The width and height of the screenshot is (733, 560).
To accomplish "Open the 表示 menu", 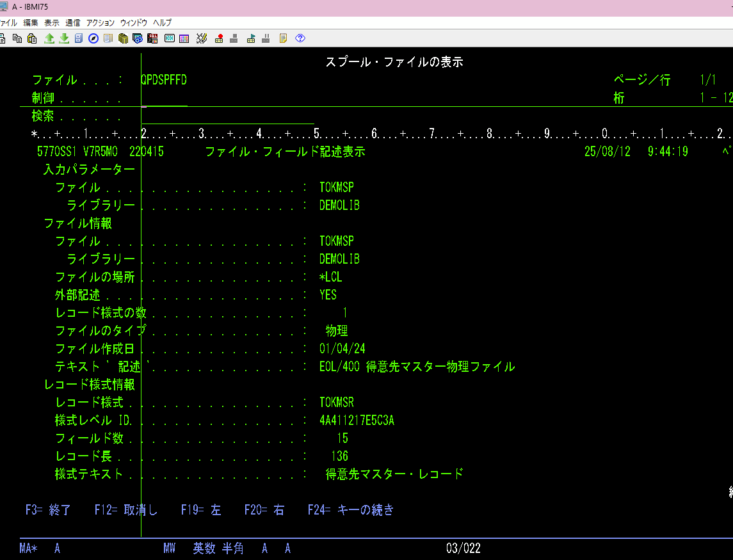I will coord(52,22).
